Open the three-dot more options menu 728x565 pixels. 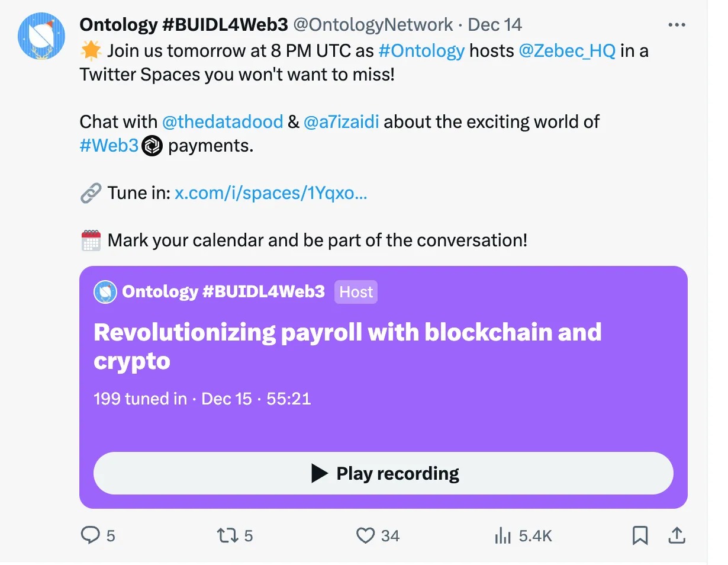(676, 25)
